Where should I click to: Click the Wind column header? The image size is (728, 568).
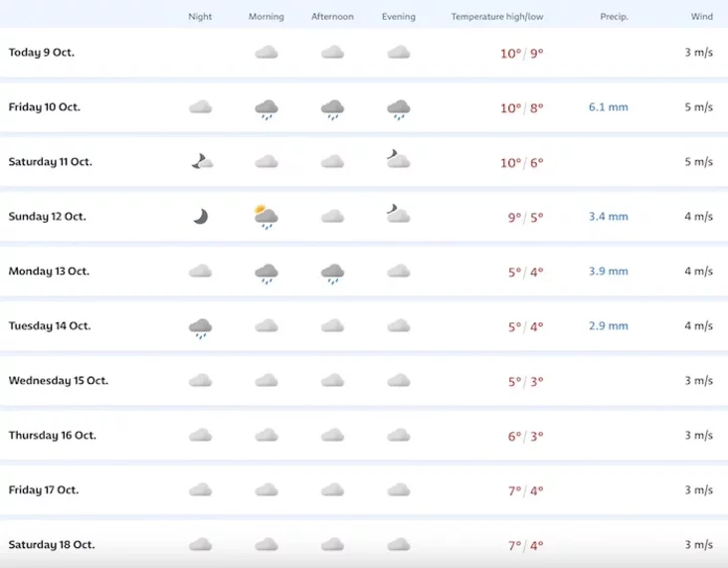pyautogui.click(x=701, y=17)
